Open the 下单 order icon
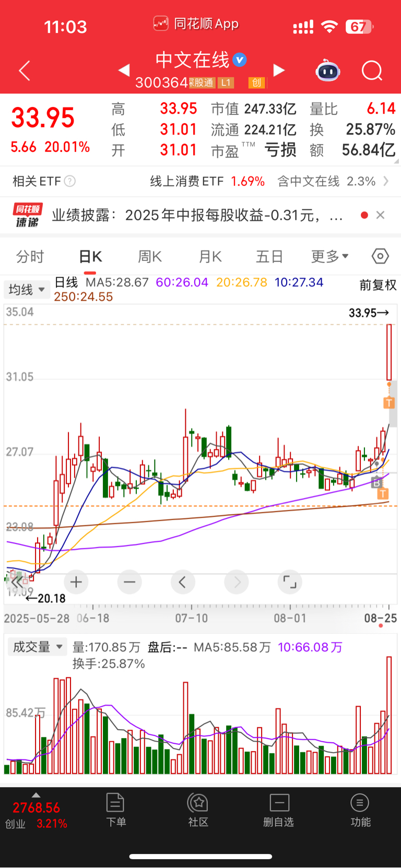This screenshot has height=868, width=401. [x=115, y=810]
